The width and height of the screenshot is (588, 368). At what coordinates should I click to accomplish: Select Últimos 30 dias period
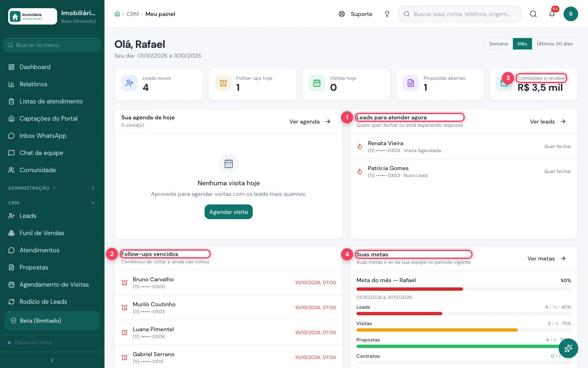[x=555, y=44]
